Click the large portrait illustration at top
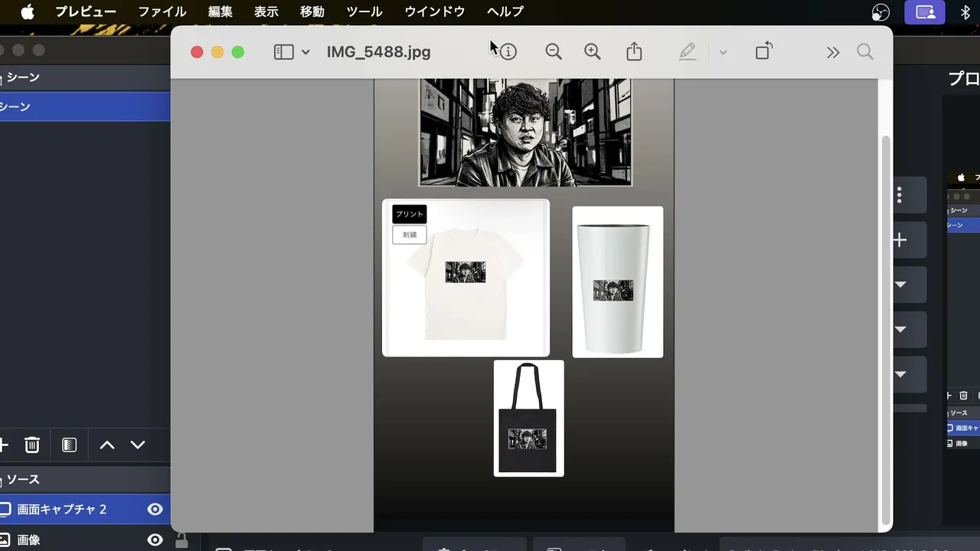The image size is (980, 551). (525, 132)
